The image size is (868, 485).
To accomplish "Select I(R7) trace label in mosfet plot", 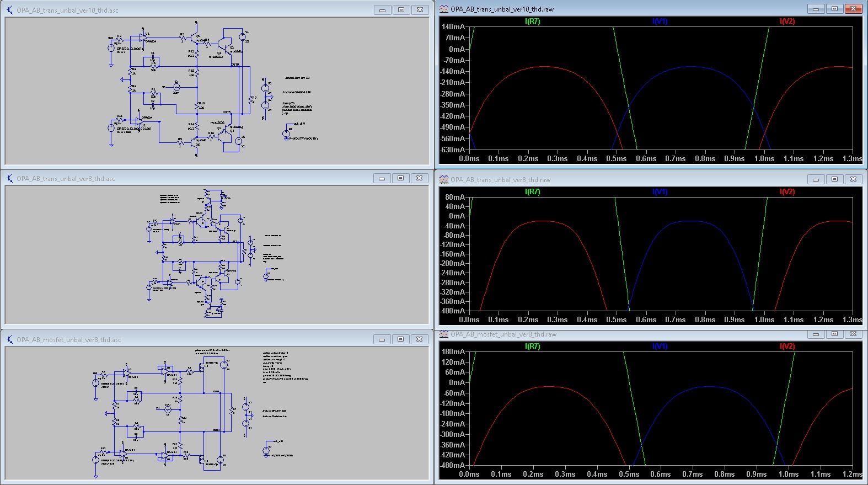I will click(x=532, y=346).
